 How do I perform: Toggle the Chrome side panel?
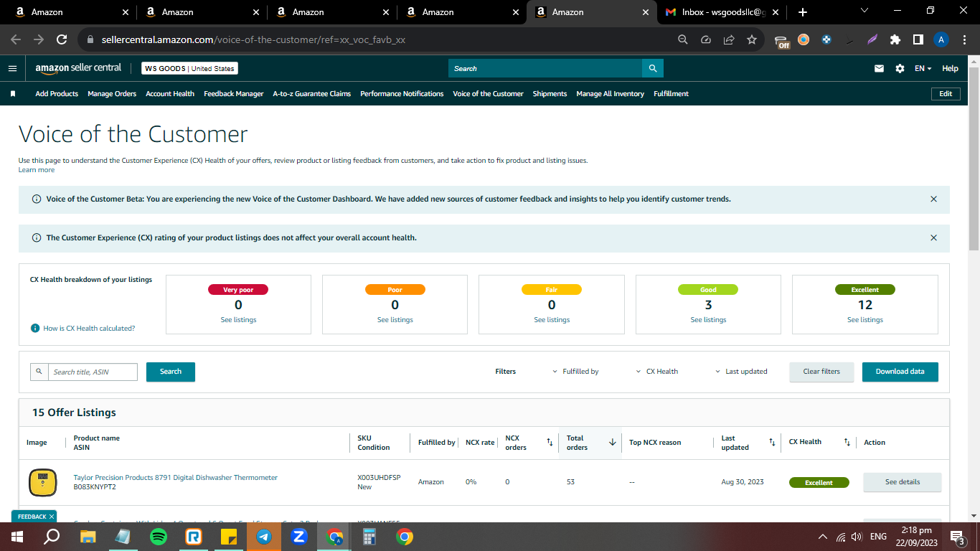pyautogui.click(x=918, y=40)
